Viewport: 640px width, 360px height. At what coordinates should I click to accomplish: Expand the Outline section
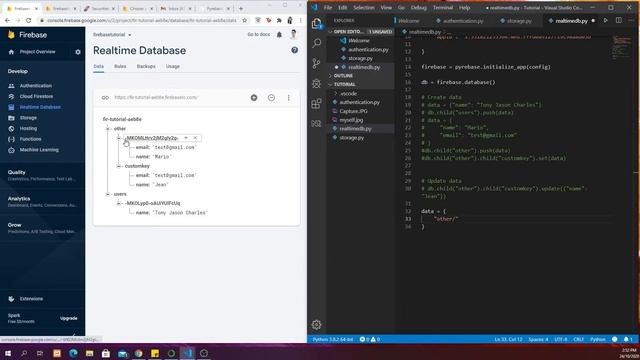[343, 76]
